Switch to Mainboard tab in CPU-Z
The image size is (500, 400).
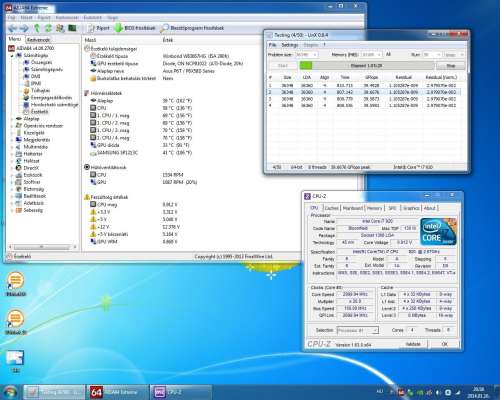tap(353, 208)
